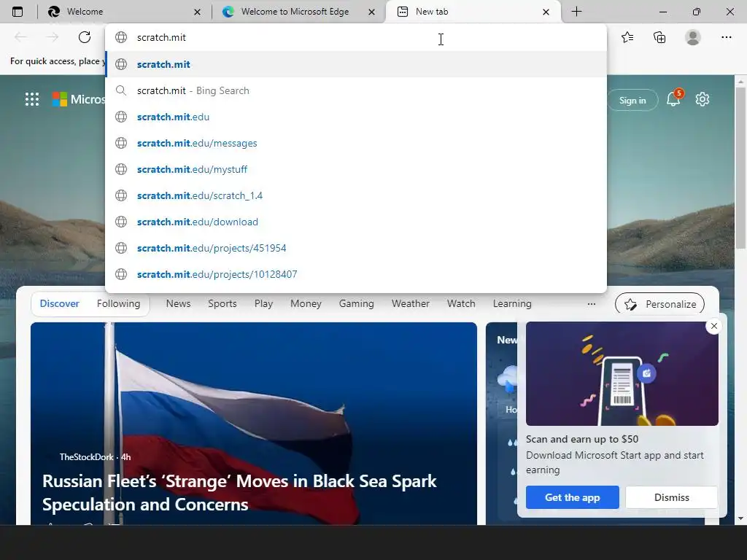The width and height of the screenshot is (747, 560).
Task: Close the New tab tab
Action: coord(546,12)
